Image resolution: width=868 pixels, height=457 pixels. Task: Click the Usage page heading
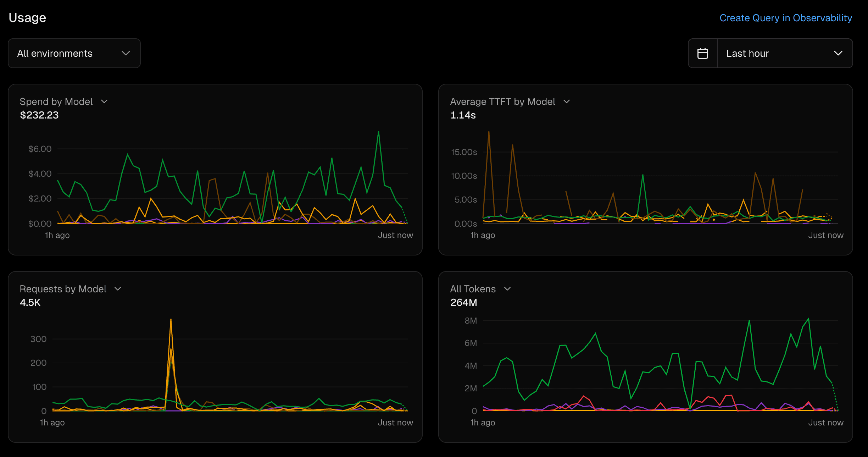tap(27, 18)
